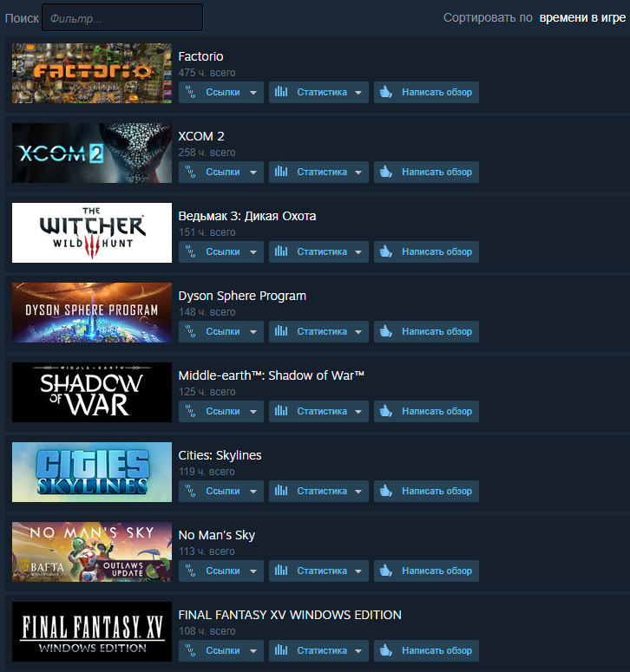Open the Witcher Wild Hunt banner thumbnail
This screenshot has height=672, width=630.
pyautogui.click(x=92, y=232)
